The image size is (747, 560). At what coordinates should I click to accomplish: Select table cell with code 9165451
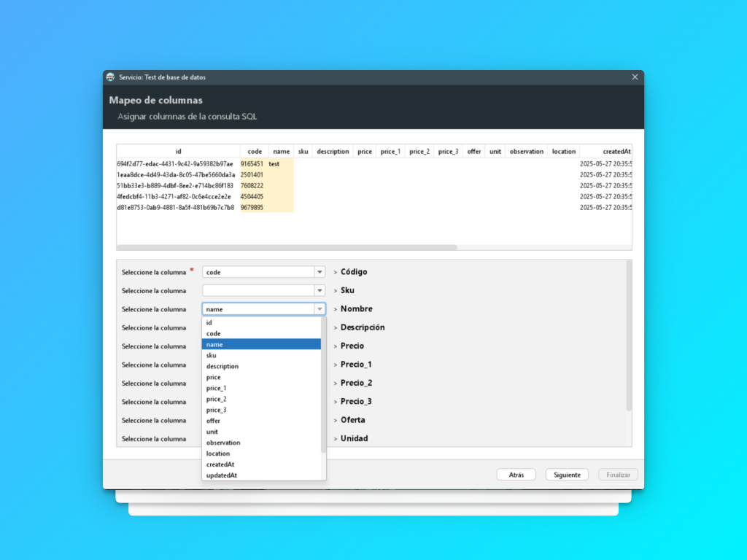(x=255, y=164)
